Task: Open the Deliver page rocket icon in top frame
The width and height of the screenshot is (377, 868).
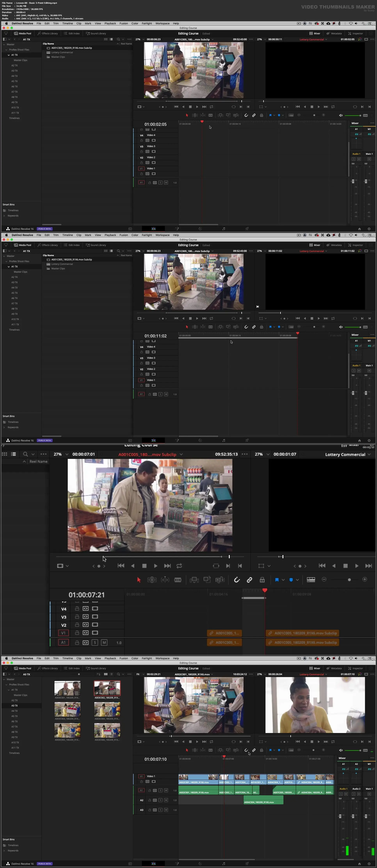Action: 247,228
